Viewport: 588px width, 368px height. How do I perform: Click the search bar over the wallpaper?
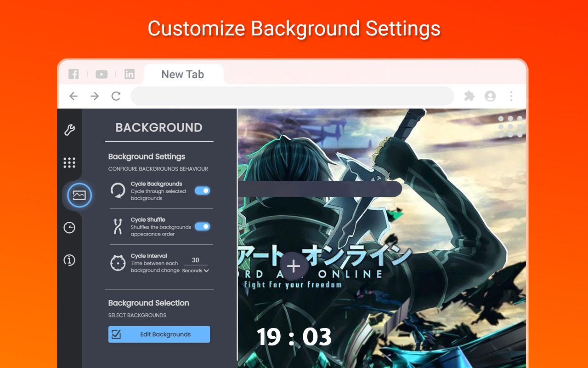pyautogui.click(x=320, y=189)
